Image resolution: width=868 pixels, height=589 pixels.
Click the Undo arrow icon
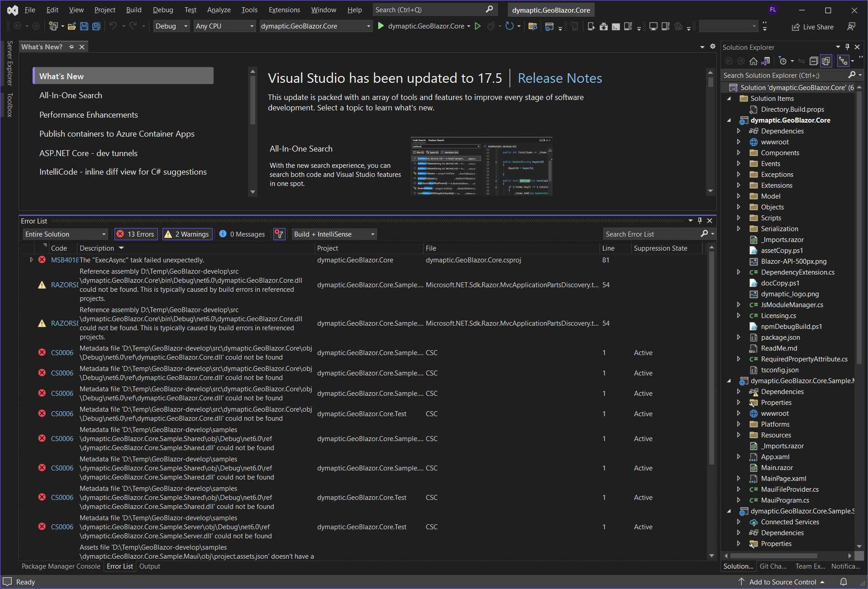coord(114,26)
